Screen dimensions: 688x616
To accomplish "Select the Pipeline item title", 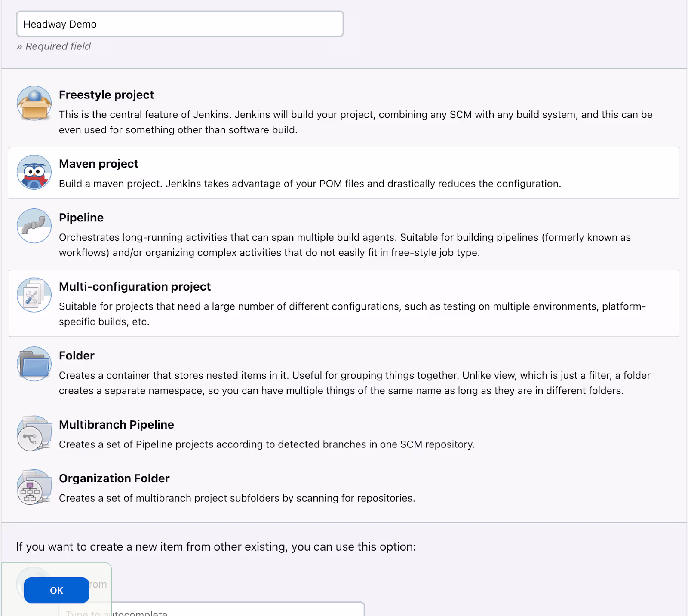I will (81, 218).
